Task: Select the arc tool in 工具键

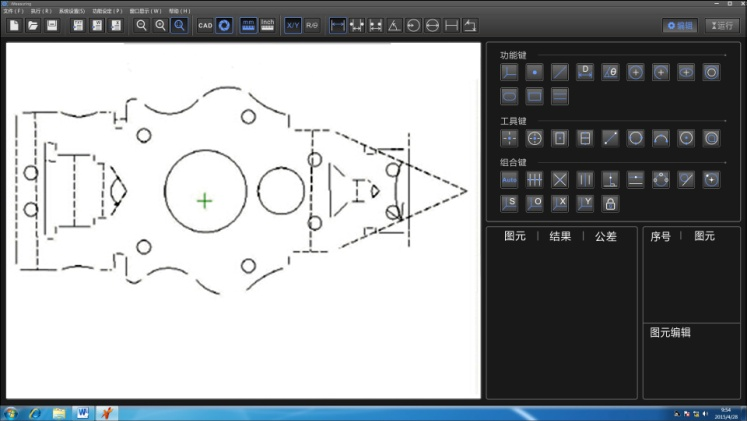Action: [660, 138]
